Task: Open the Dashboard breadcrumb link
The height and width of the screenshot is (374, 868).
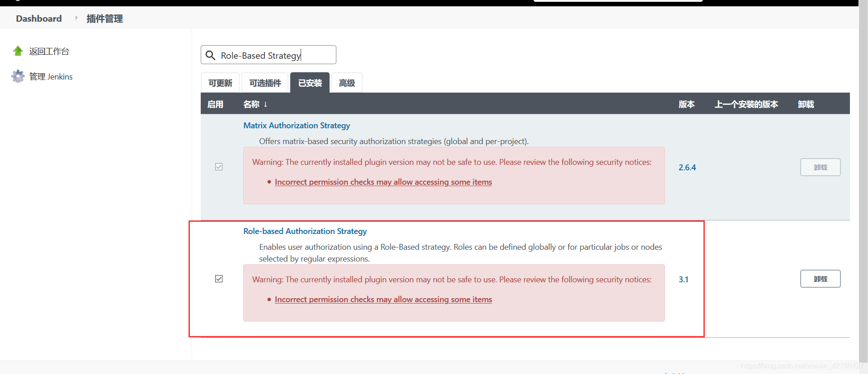Action: 39,19
